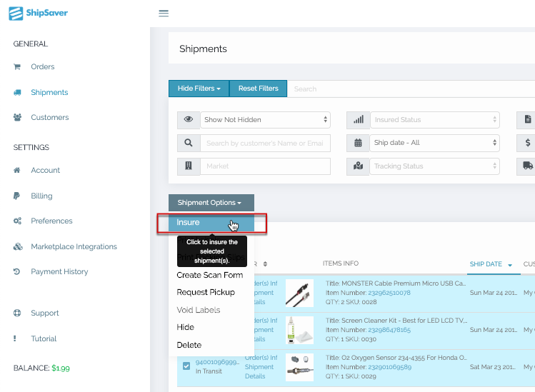Viewport: 535px width, 392px height.
Task: Click the magnifier icon by customer search
Action: tap(189, 143)
